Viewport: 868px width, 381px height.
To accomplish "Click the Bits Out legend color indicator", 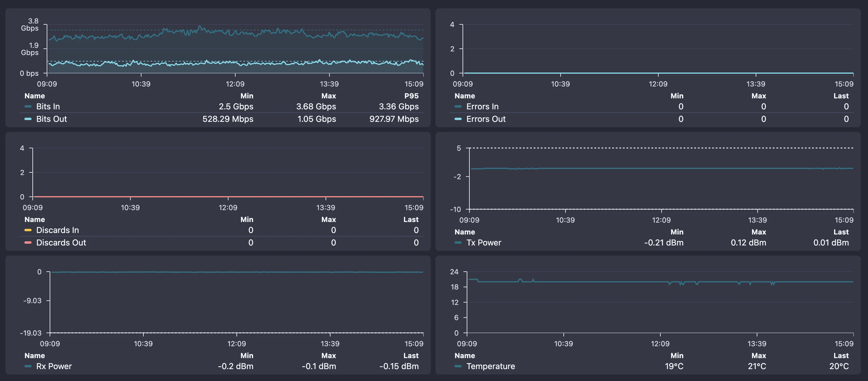I will coord(28,119).
